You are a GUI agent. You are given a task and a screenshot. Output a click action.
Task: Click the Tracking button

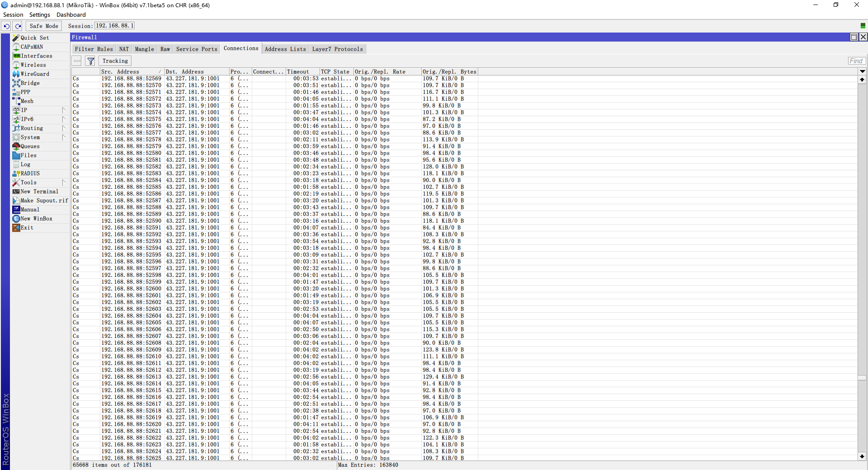coord(115,61)
